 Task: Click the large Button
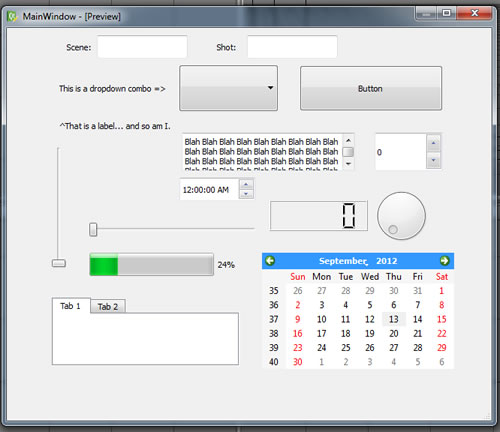pyautogui.click(x=371, y=88)
